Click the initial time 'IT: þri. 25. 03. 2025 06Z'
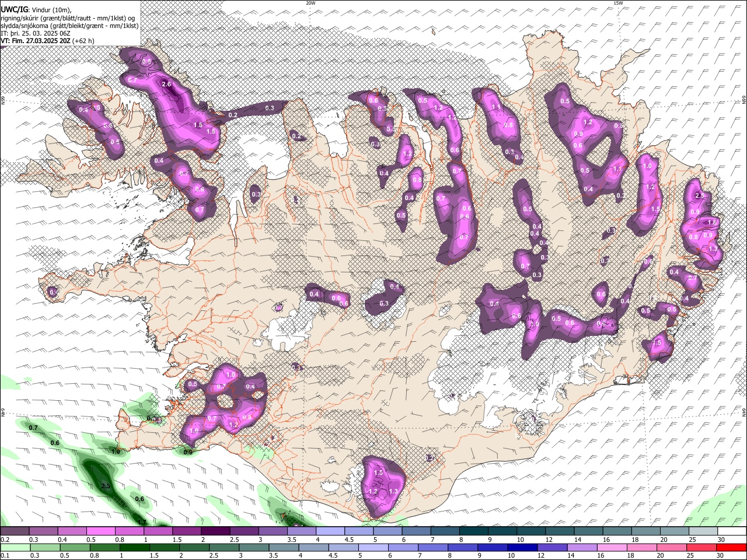747x560 pixels. click(35, 33)
